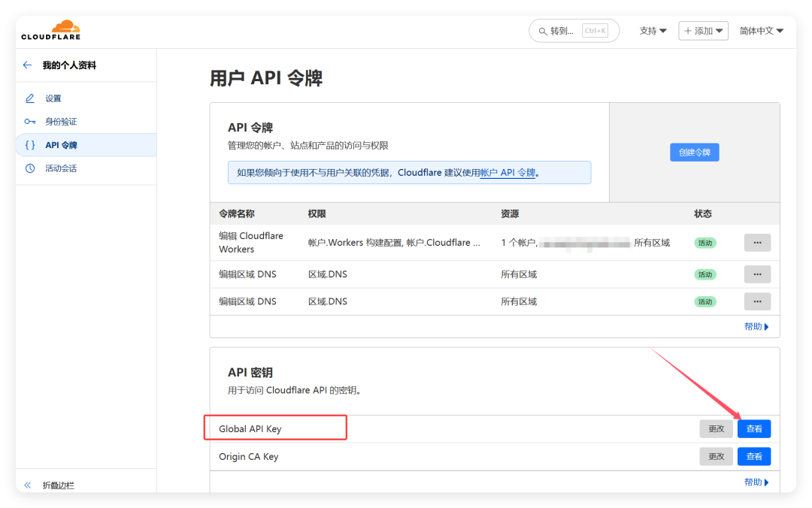Viewport: 812px width, 508px height.
Task: Open options menu for second 编辑区域 DNS token
Action: click(757, 301)
